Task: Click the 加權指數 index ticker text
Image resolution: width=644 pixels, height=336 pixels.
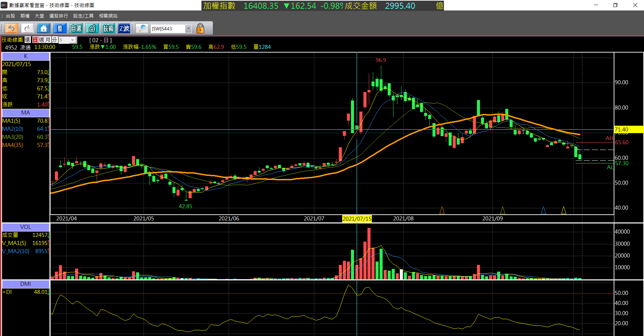Action: coord(219,6)
